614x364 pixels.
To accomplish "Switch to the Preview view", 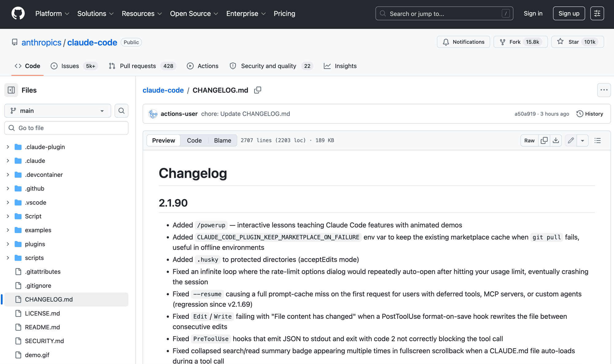I will click(x=163, y=141).
